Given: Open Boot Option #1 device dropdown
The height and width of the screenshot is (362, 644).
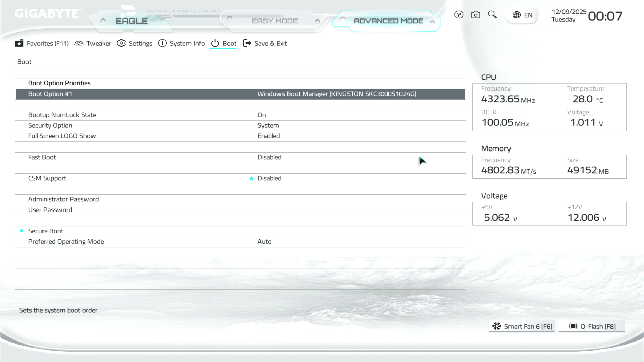Looking at the screenshot, I should click(336, 94).
